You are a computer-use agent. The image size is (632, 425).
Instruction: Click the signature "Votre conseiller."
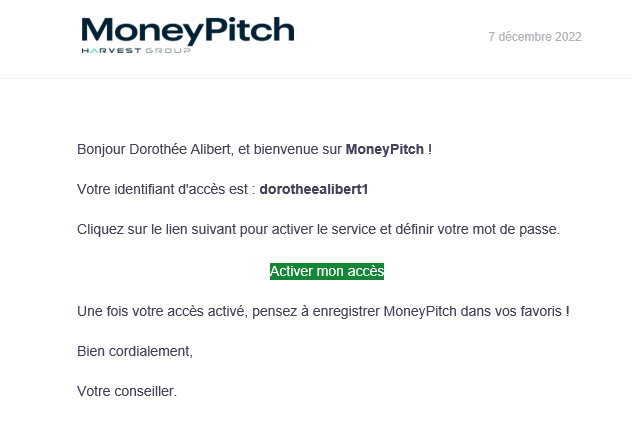point(126,391)
